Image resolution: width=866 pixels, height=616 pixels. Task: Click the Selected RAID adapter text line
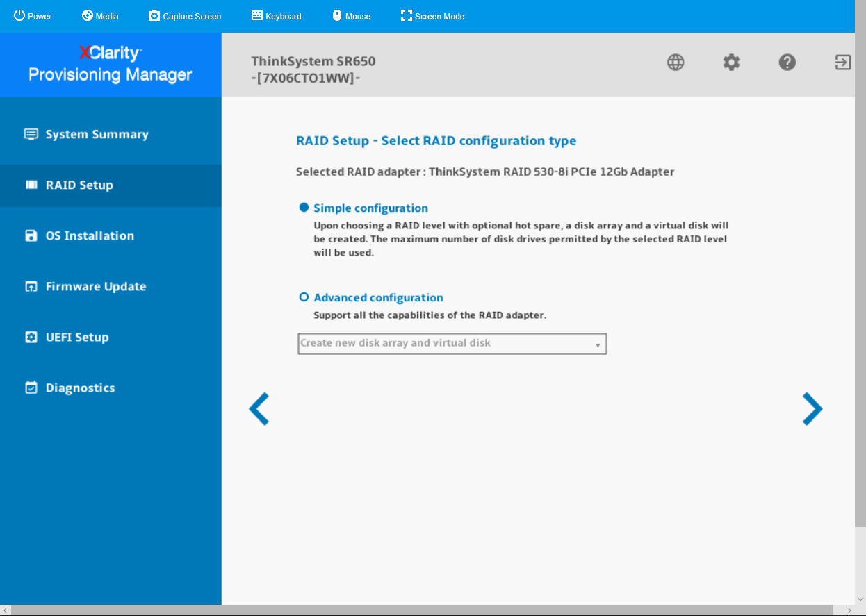(x=485, y=172)
